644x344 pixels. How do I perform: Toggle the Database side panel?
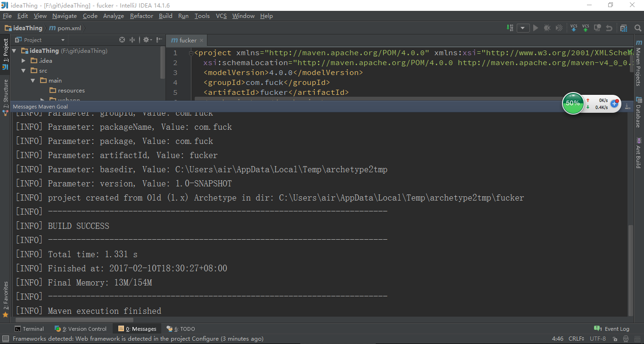coord(639,112)
